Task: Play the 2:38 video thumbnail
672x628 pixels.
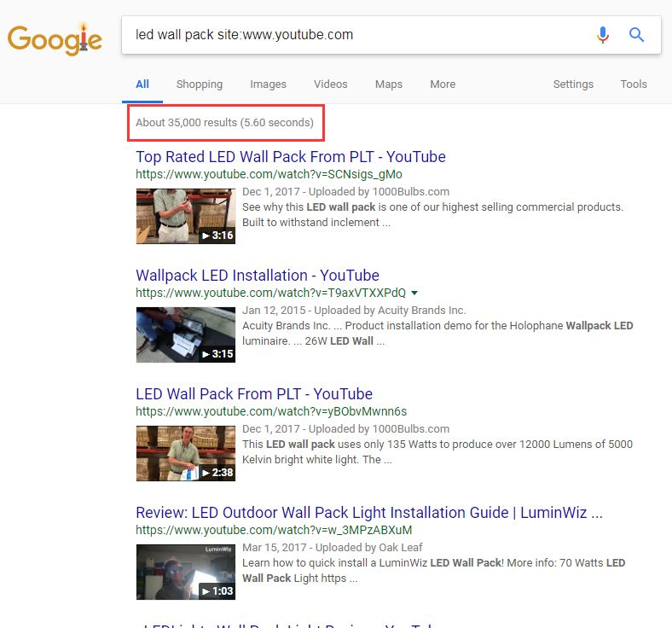Action: point(185,453)
